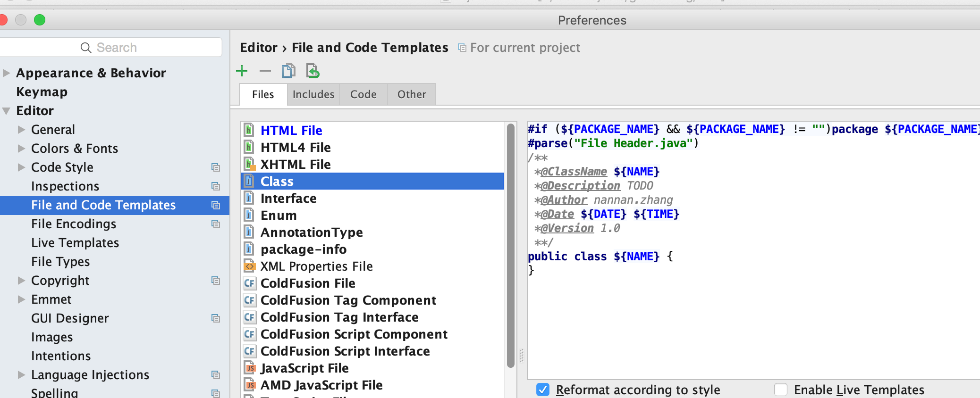The width and height of the screenshot is (980, 398).
Task: Click project-level icon beside Code Style
Action: [x=216, y=167]
